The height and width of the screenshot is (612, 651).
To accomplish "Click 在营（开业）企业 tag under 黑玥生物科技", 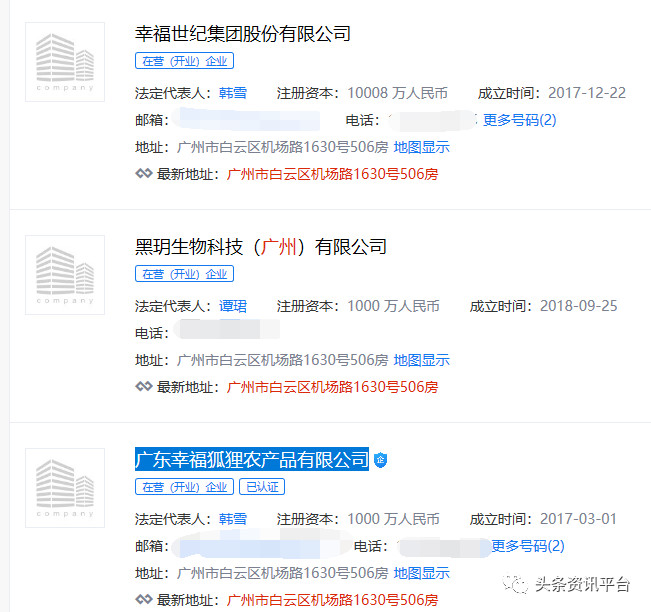I will 184,274.
